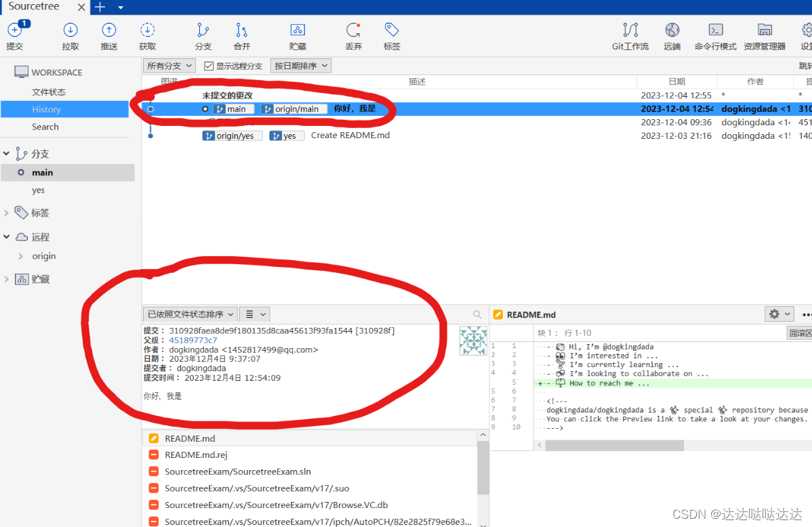This screenshot has width=812, height=527.
Task: Select SourcetreeExam.sln in the file list
Action: (x=310, y=471)
